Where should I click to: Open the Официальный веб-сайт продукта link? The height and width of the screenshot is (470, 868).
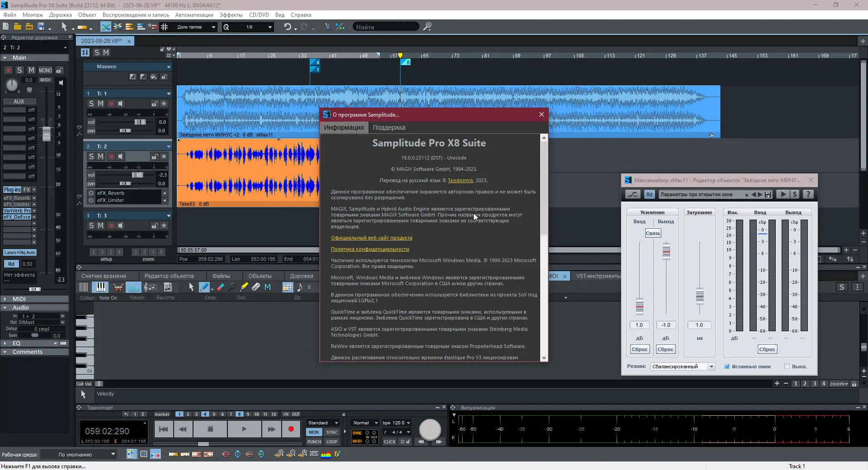(372, 237)
